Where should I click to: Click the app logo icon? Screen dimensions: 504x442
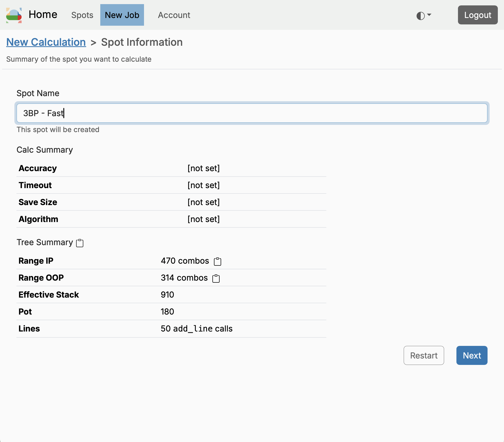tap(14, 15)
